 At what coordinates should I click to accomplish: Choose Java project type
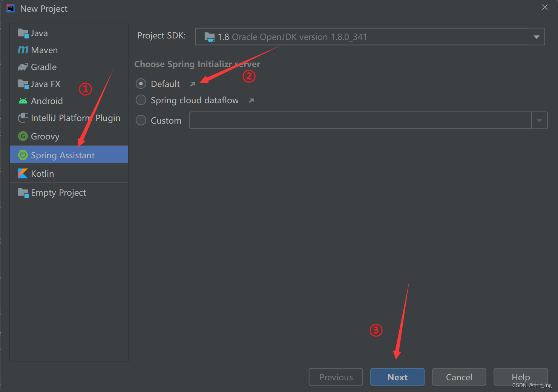[69, 33]
